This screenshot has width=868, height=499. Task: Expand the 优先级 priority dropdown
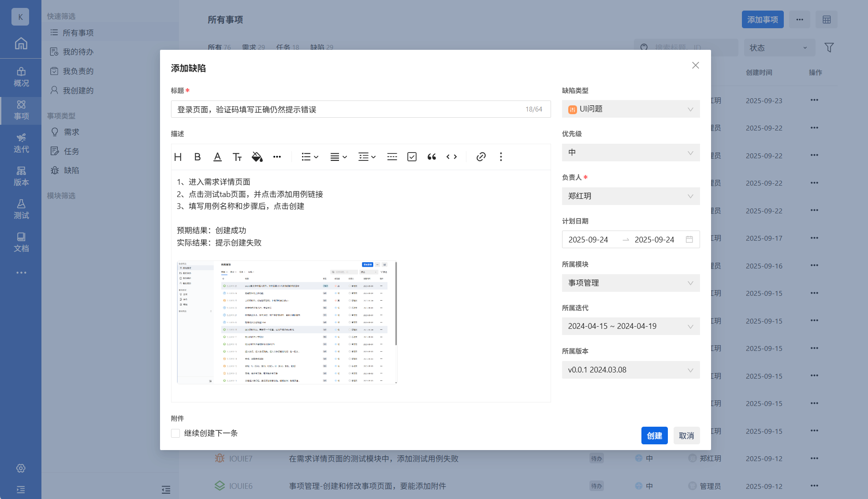pos(630,153)
